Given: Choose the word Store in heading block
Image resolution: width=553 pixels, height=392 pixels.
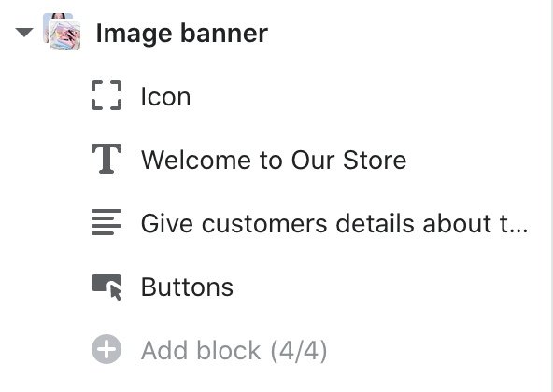Looking at the screenshot, I should [x=375, y=160].
